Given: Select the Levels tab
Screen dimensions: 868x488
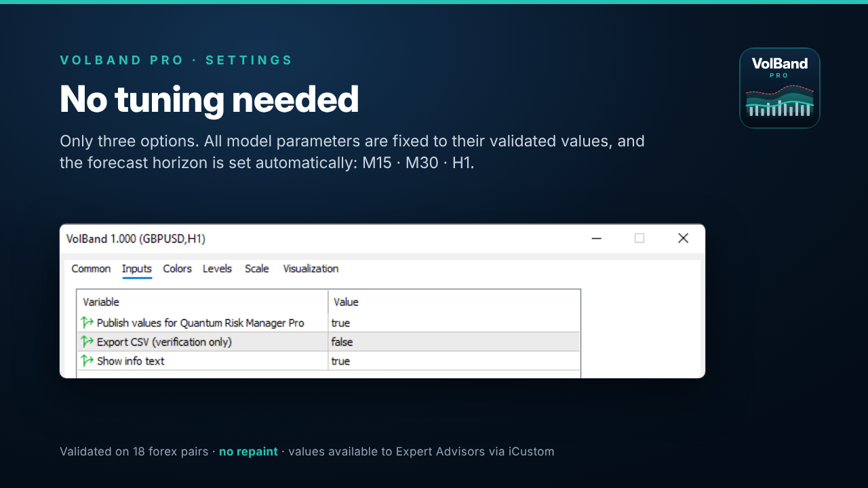Looking at the screenshot, I should pyautogui.click(x=217, y=269).
